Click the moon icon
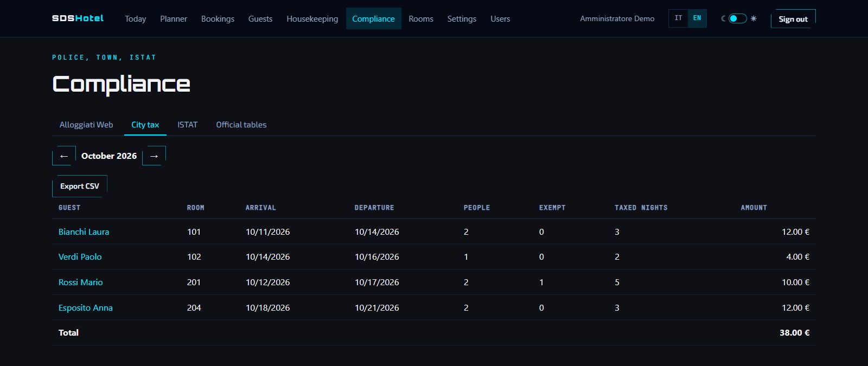868x366 pixels. tap(723, 18)
